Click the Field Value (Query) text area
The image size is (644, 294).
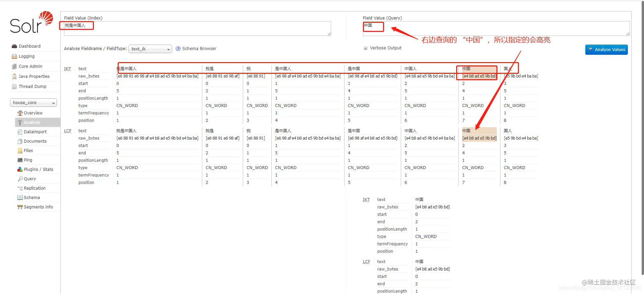click(x=496, y=29)
